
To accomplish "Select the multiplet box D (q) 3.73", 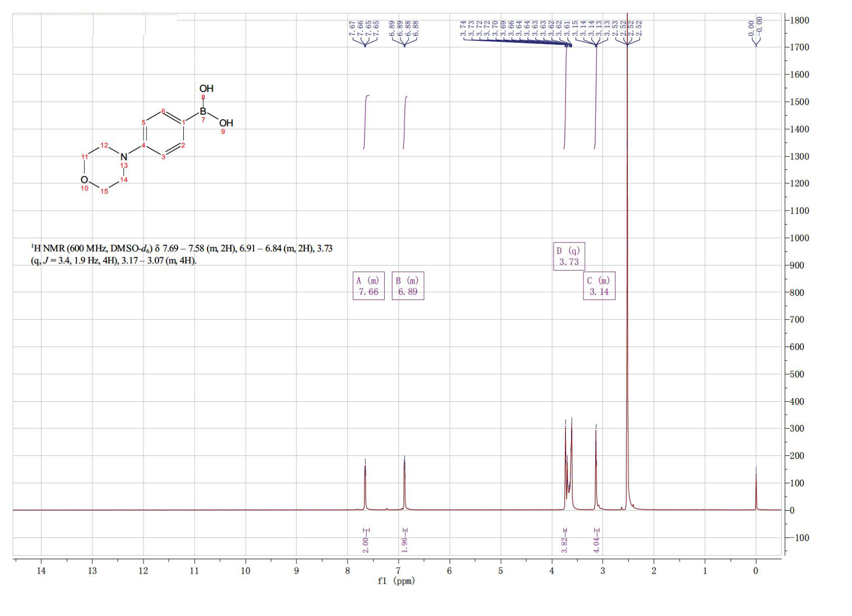I will pos(569,256).
